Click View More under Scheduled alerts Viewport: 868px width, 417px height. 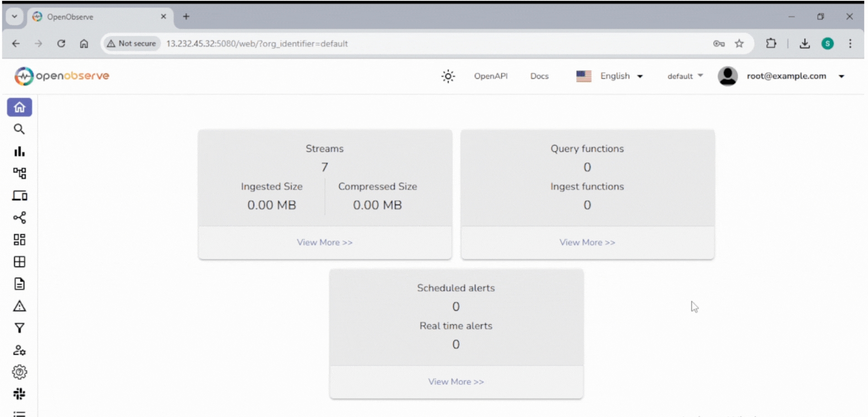tap(456, 381)
